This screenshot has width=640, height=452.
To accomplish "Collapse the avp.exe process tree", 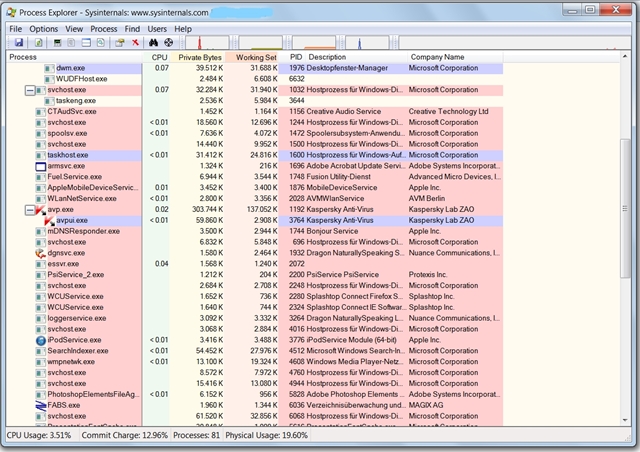I will pyautogui.click(x=30, y=210).
